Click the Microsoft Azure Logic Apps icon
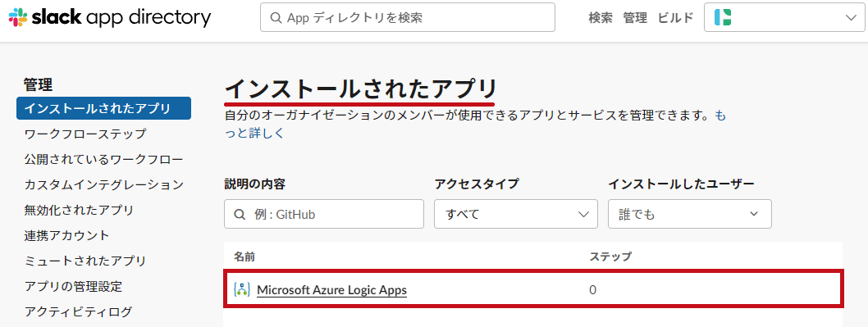The height and width of the screenshot is (327, 868). click(x=241, y=289)
